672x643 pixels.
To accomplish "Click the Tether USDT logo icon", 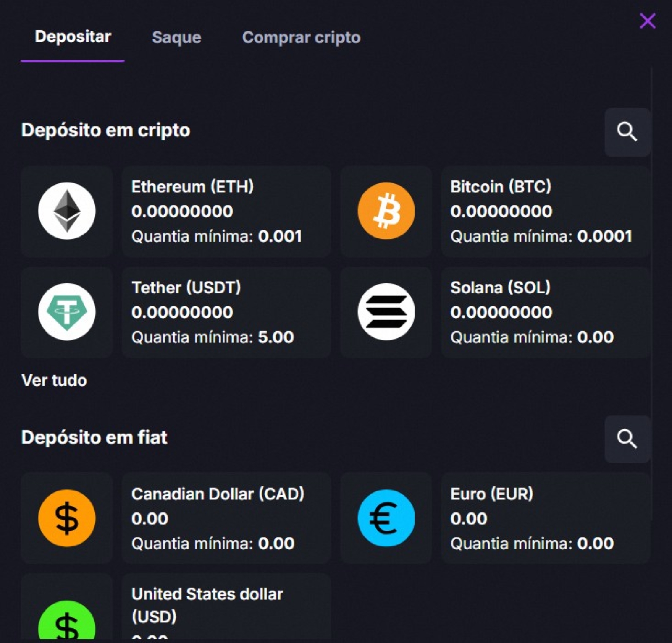I will point(67,312).
